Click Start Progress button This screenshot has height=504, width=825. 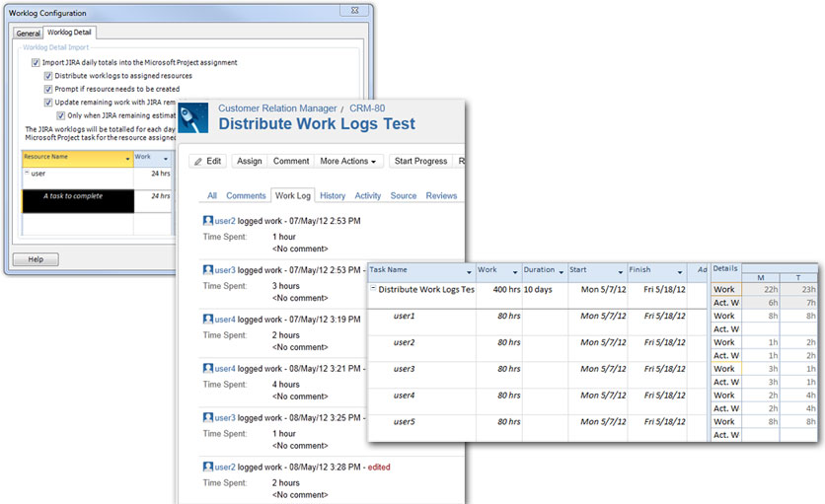(421, 161)
